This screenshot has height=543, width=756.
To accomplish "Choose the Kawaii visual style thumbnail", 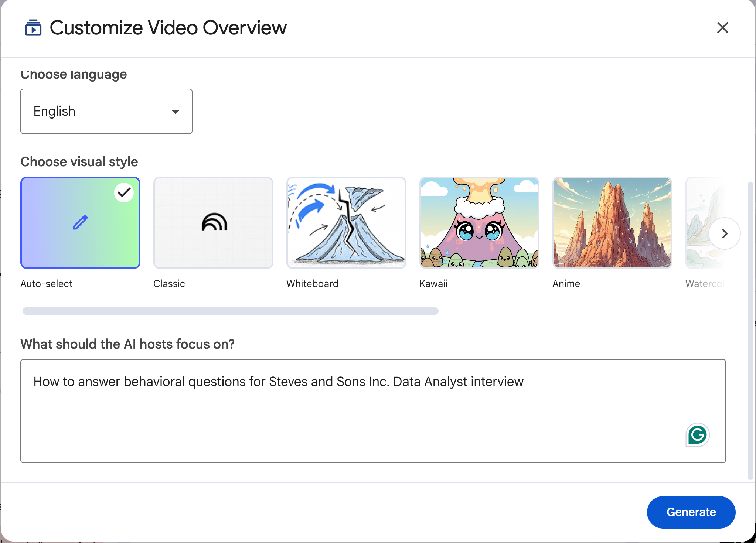I will pos(479,222).
